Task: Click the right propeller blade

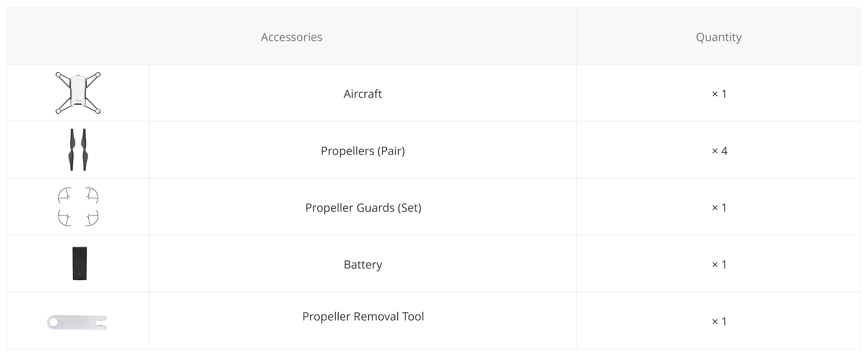Action: pyautogui.click(x=84, y=150)
